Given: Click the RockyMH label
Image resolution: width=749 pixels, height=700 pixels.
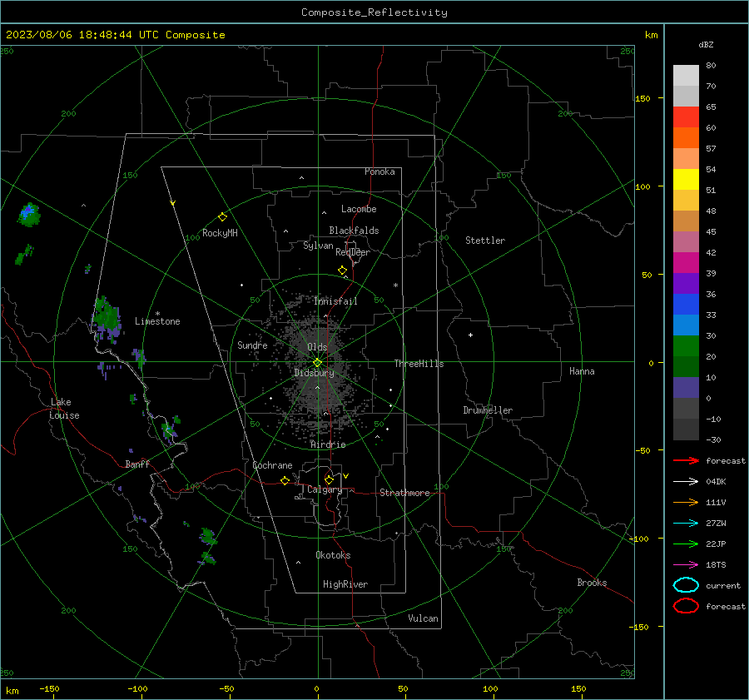Looking at the screenshot, I should pyautogui.click(x=220, y=233).
